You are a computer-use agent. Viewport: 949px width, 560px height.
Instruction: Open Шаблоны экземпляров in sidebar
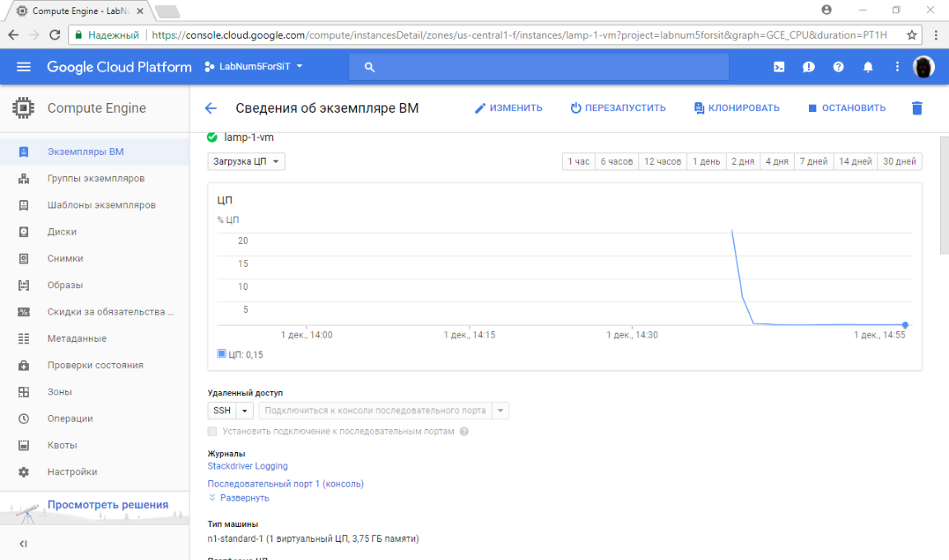tap(95, 205)
